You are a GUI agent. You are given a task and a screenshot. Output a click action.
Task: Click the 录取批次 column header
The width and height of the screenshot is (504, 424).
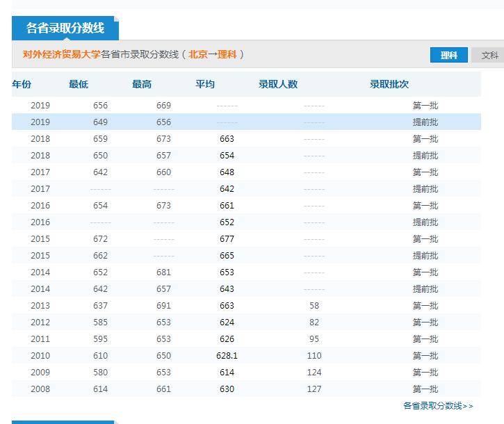[x=389, y=84]
